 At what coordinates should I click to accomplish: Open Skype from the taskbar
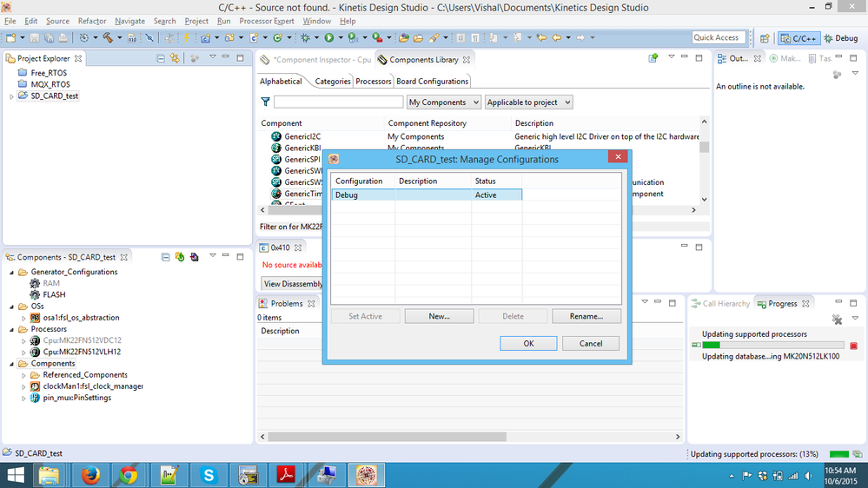[x=209, y=475]
